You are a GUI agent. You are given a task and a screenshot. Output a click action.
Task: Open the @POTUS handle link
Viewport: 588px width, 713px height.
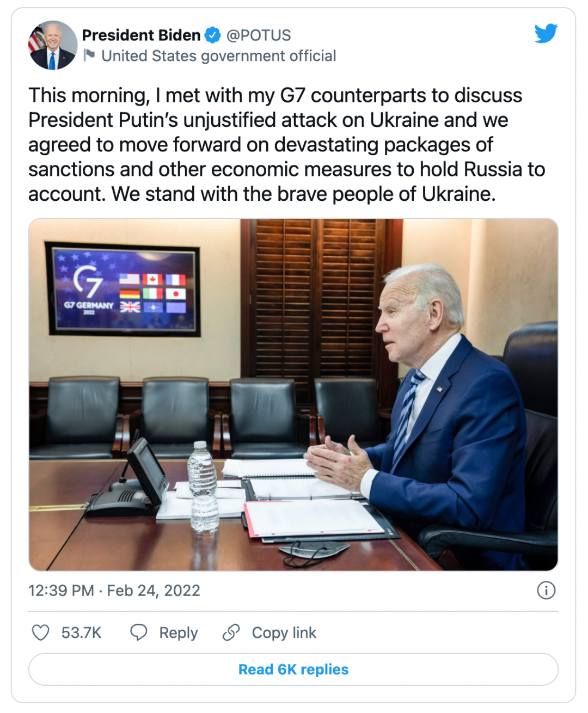[x=259, y=35]
